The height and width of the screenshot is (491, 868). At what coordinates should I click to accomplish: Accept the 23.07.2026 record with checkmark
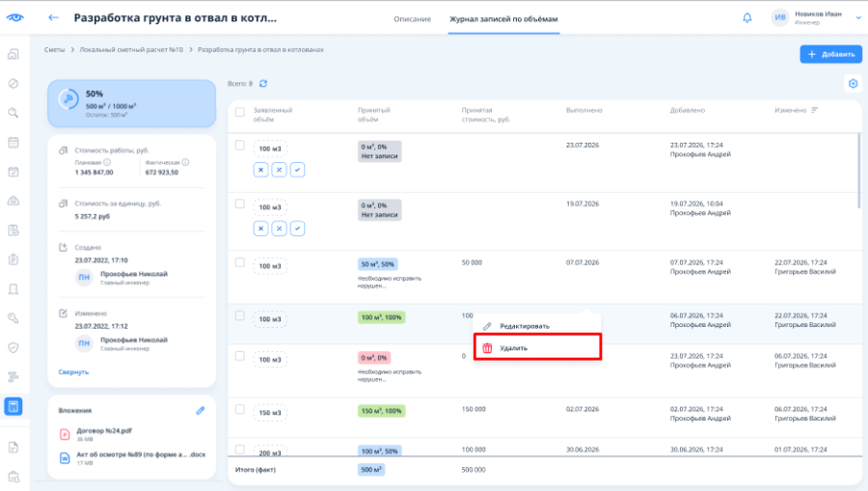pyautogui.click(x=297, y=170)
